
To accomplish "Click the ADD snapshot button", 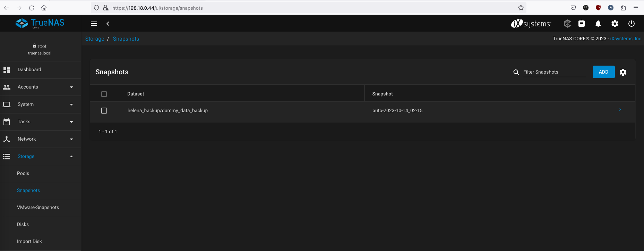I will click(603, 72).
